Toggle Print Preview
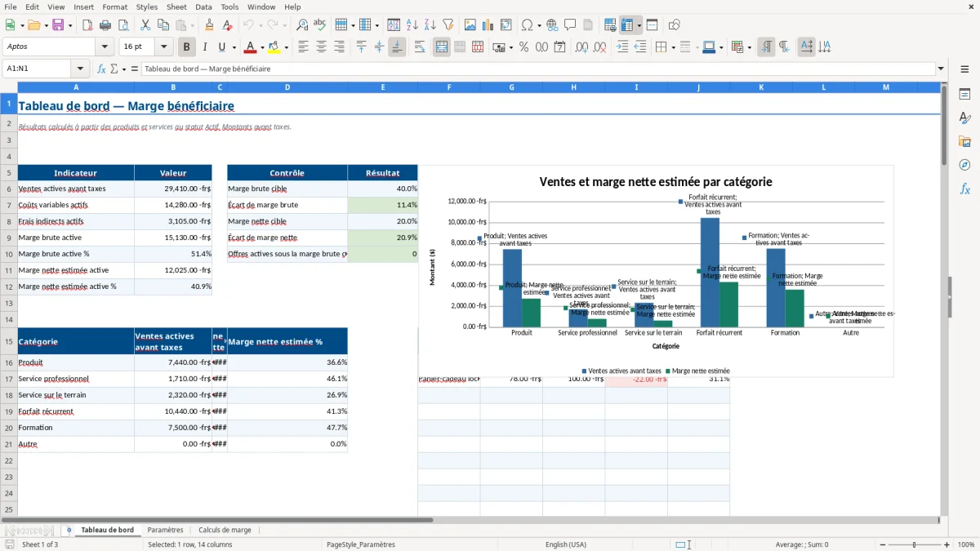The image size is (980, 551). point(123,25)
